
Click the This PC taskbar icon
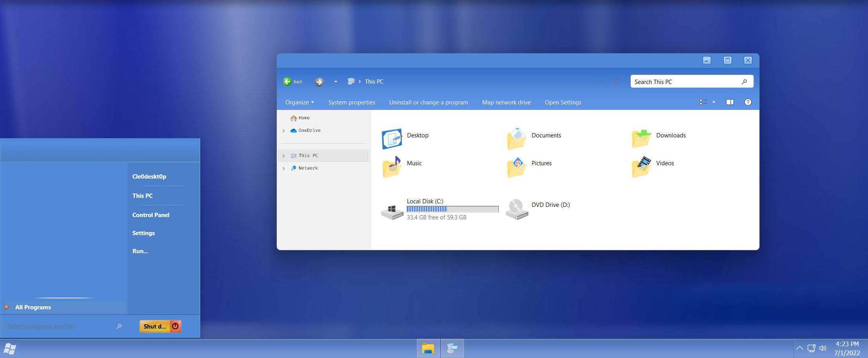(x=452, y=349)
